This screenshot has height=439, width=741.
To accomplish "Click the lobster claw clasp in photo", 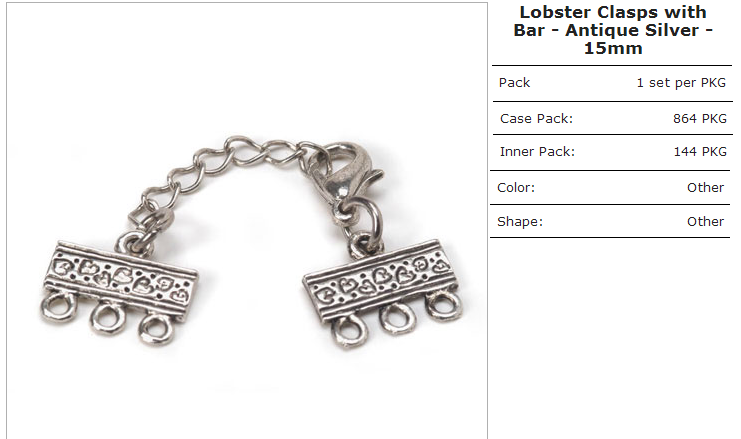I will [x=342, y=176].
